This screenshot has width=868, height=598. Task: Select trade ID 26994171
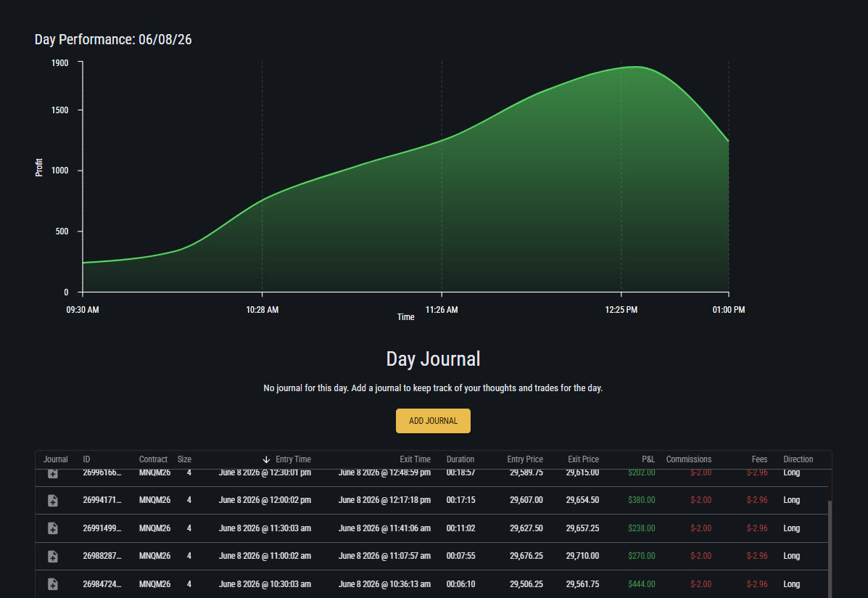coord(102,500)
